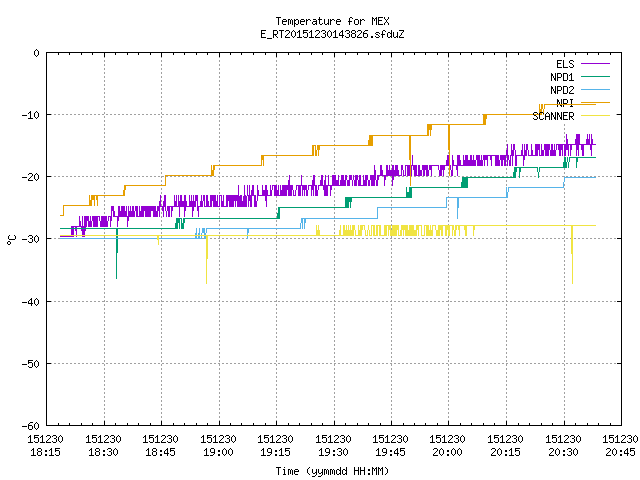This screenshot has width=640, height=480.
Task: Select the NPD2 legend label
Action: click(x=562, y=90)
